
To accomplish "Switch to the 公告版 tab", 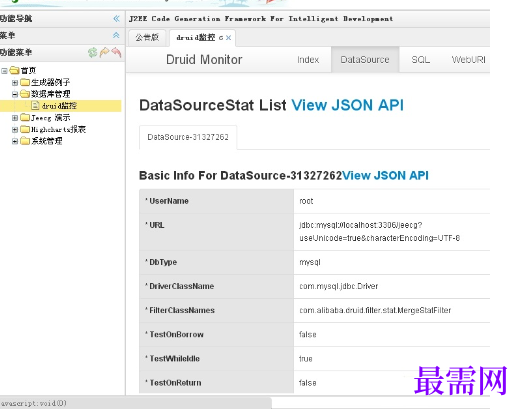I will [x=147, y=38].
